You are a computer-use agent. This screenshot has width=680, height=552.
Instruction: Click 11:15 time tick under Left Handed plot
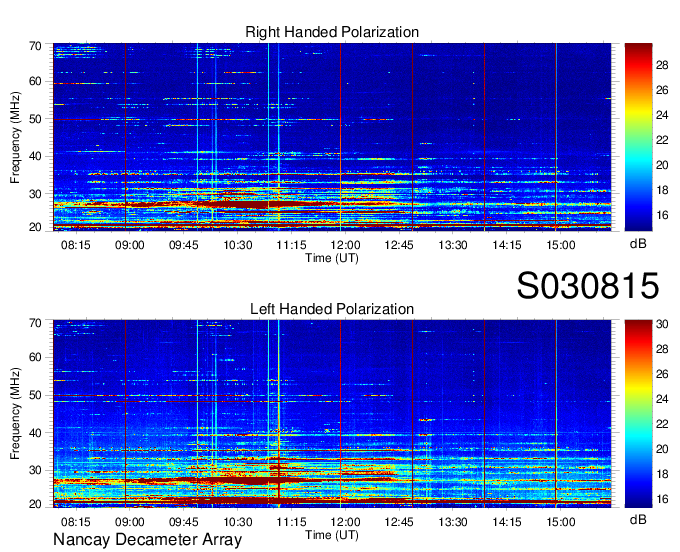[x=291, y=522]
